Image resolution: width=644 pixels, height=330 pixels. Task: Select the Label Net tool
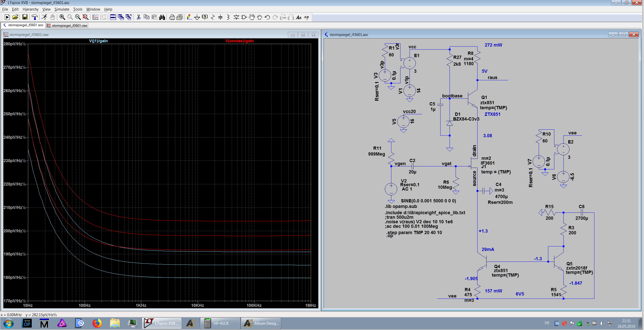(205, 17)
